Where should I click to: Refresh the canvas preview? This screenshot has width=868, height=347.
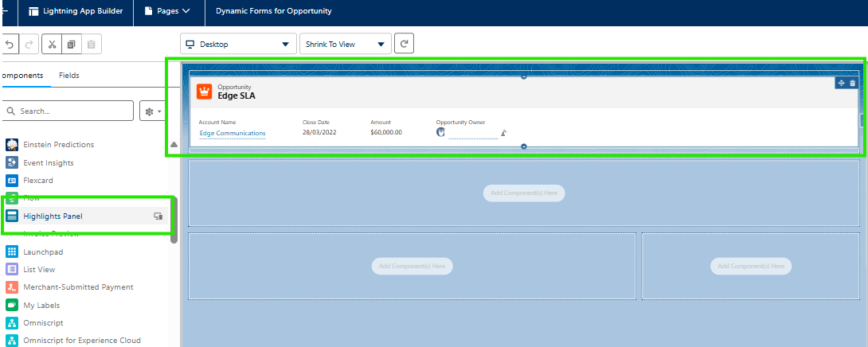pyautogui.click(x=405, y=45)
